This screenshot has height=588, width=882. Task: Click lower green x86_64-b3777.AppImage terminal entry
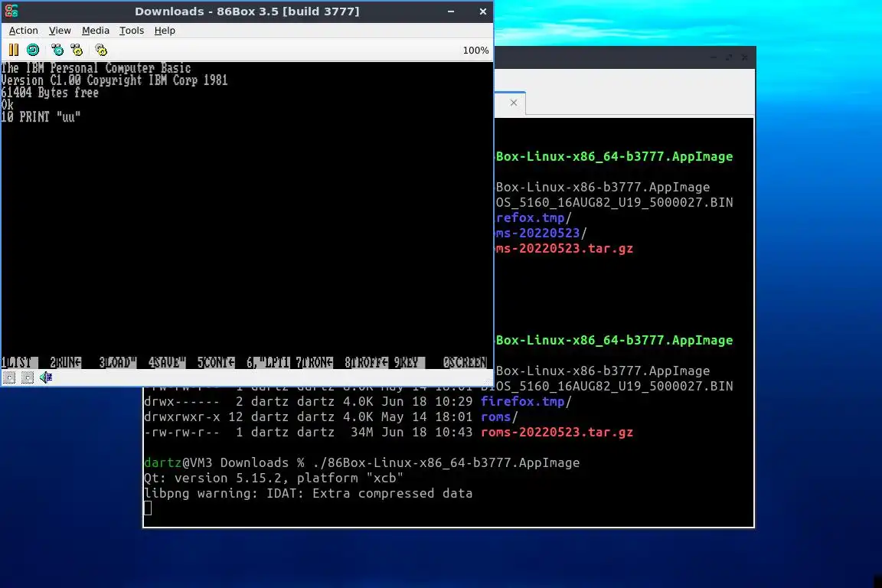point(614,341)
